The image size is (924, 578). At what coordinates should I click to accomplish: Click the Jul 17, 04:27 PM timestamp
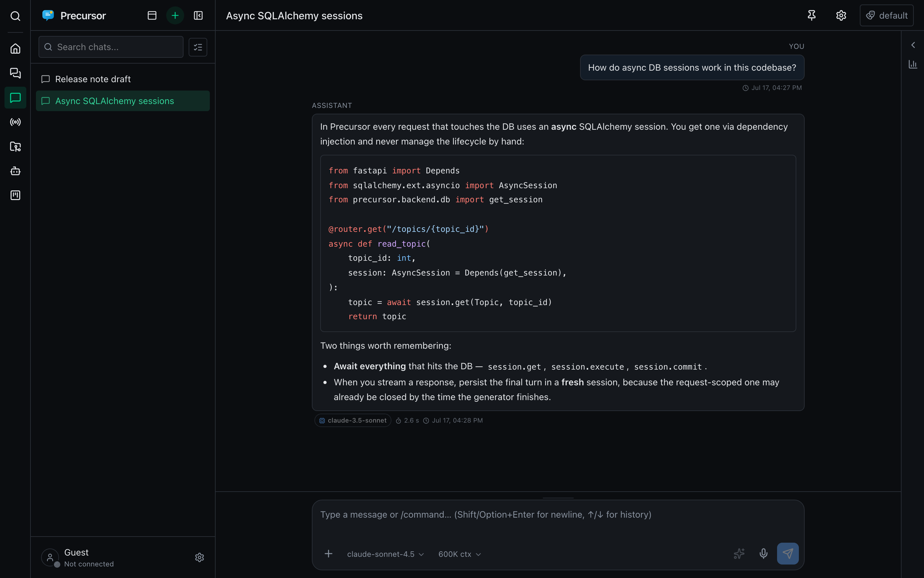(x=776, y=88)
